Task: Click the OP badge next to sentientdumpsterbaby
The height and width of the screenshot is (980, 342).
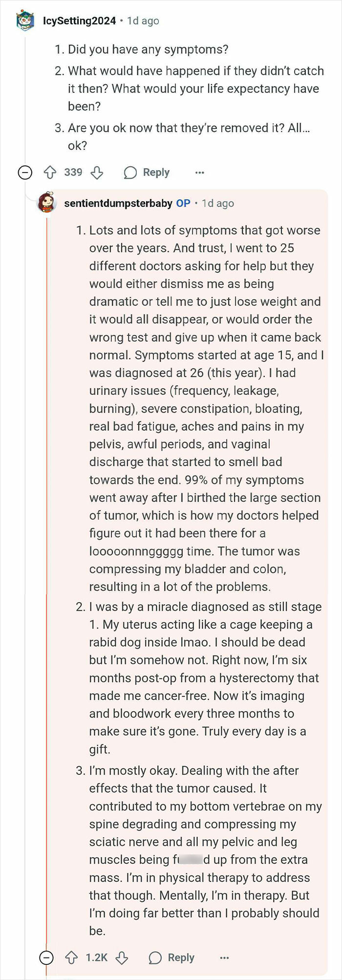Action: [183, 203]
